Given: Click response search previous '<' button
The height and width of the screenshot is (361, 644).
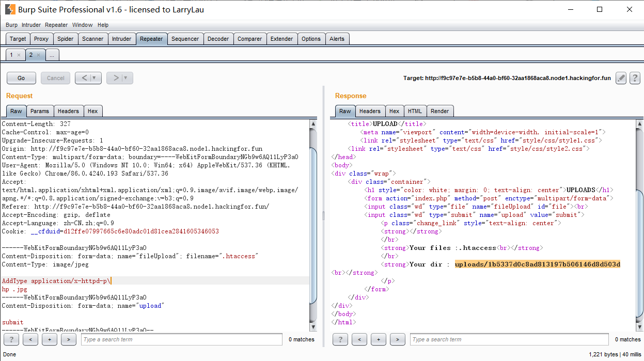Looking at the screenshot, I should pyautogui.click(x=359, y=339).
